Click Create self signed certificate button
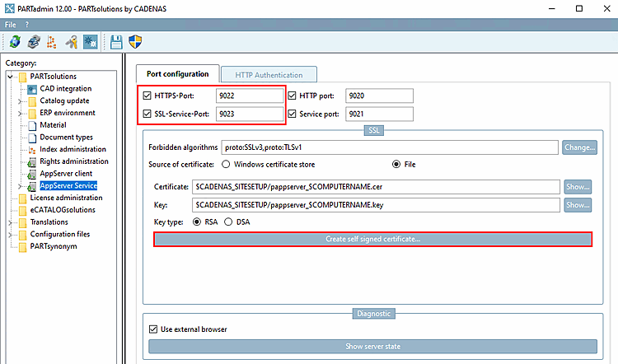 coord(372,239)
